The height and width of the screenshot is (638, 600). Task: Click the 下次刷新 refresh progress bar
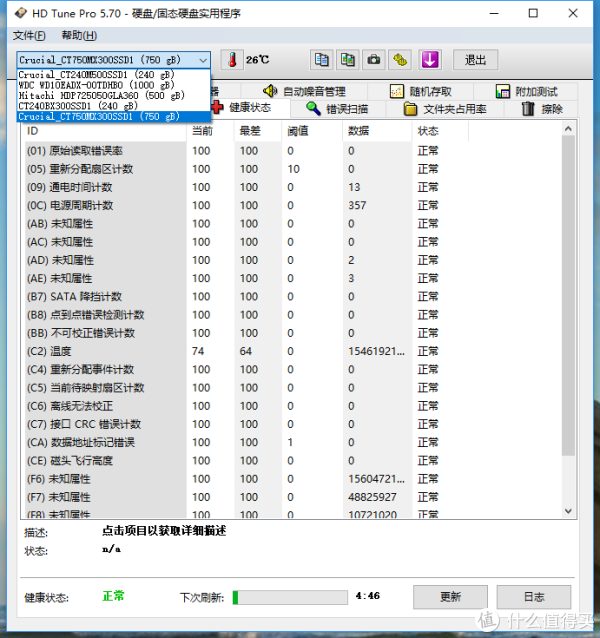tap(290, 597)
